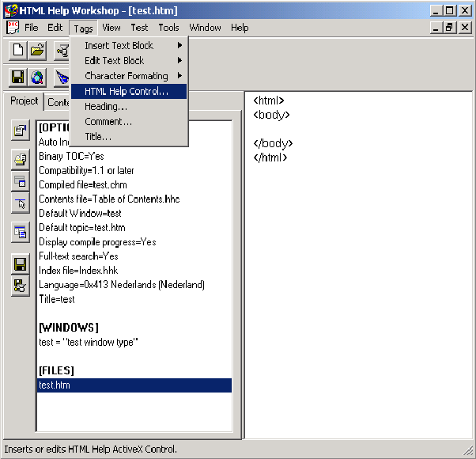Click the HtmlHelp API information icon

click(21, 204)
